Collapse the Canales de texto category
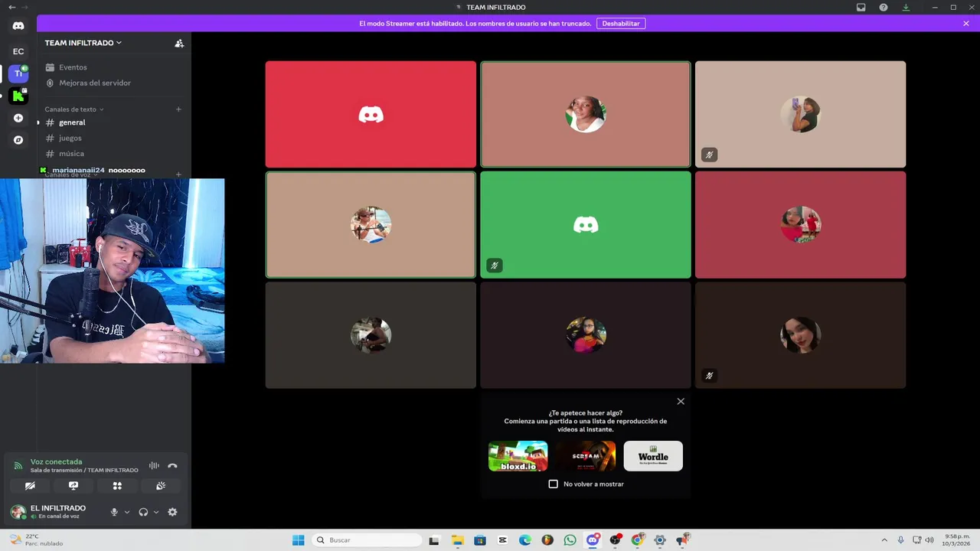Image resolution: width=980 pixels, height=551 pixels. (73, 109)
